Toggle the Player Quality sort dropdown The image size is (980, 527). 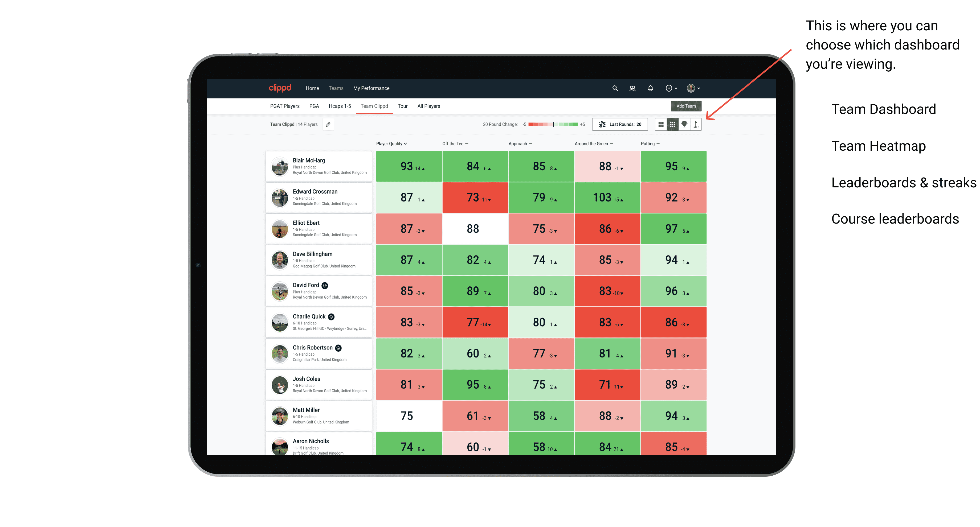[392, 144]
